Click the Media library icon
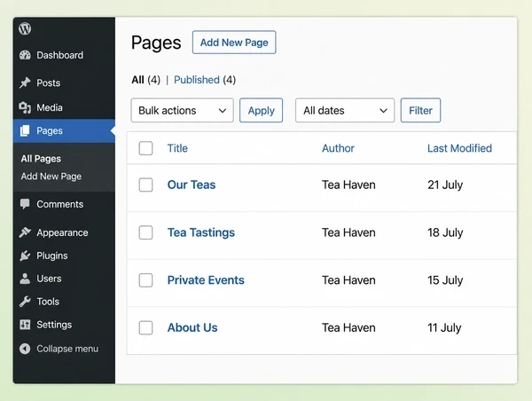The height and width of the screenshot is (401, 532). click(25, 107)
